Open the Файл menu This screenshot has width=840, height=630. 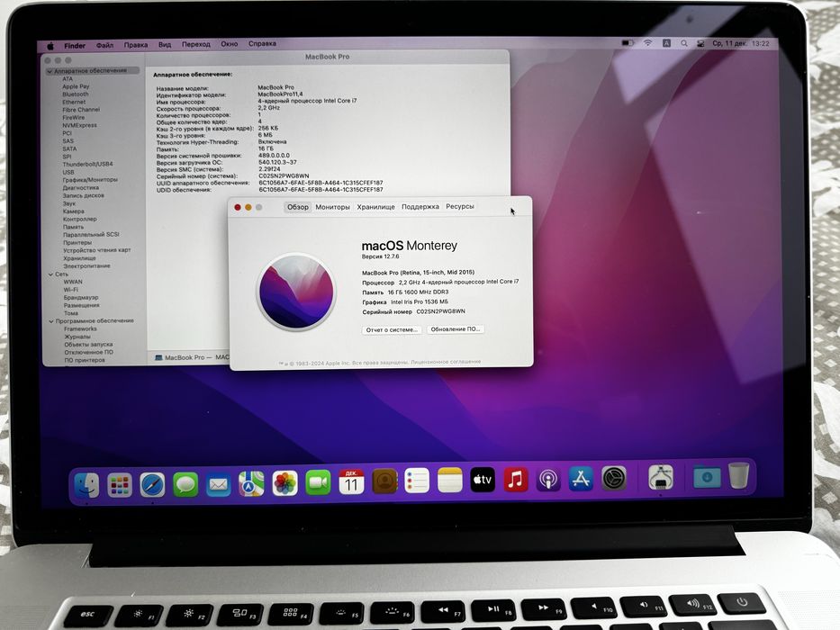[x=104, y=45]
